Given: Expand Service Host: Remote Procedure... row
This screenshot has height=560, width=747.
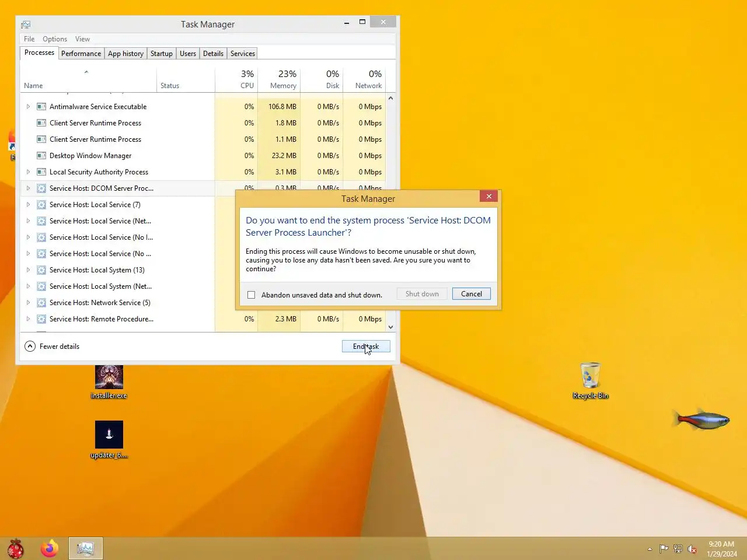Looking at the screenshot, I should point(28,319).
